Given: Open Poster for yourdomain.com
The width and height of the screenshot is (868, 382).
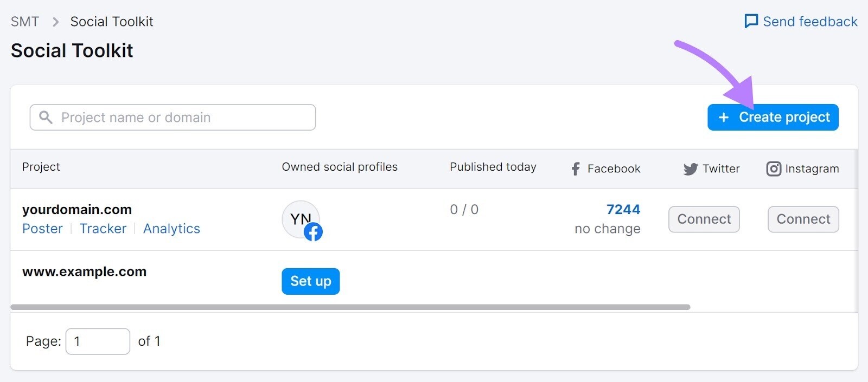Looking at the screenshot, I should tap(42, 228).
